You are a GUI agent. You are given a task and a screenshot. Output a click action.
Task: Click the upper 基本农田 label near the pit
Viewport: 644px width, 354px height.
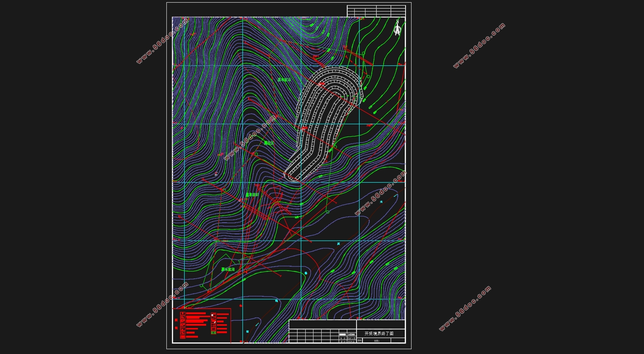tap(284, 80)
